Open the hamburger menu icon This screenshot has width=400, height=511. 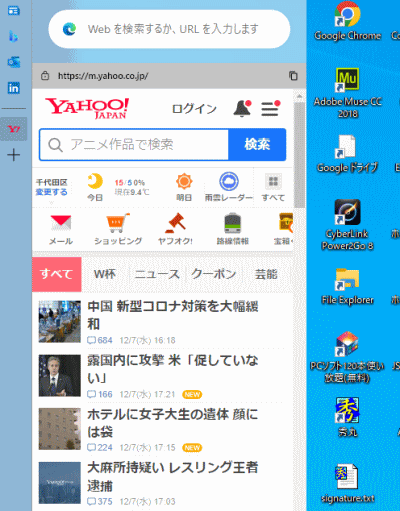point(270,108)
